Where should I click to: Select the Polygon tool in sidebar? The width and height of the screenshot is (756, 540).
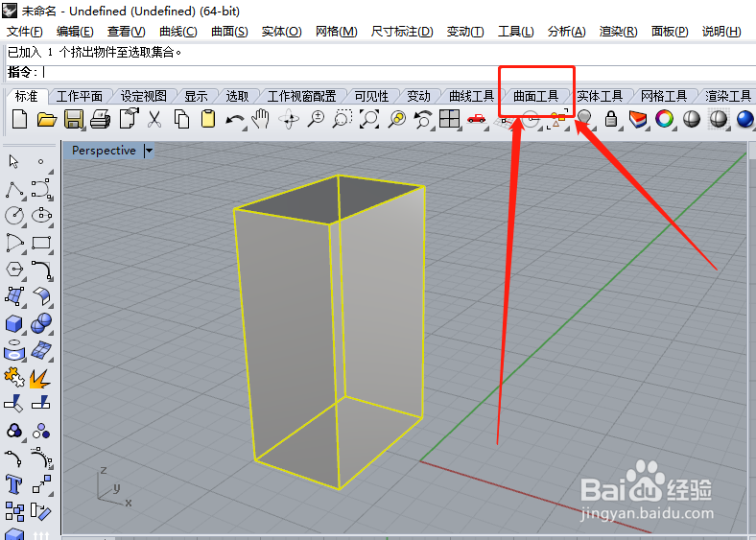pos(14,269)
